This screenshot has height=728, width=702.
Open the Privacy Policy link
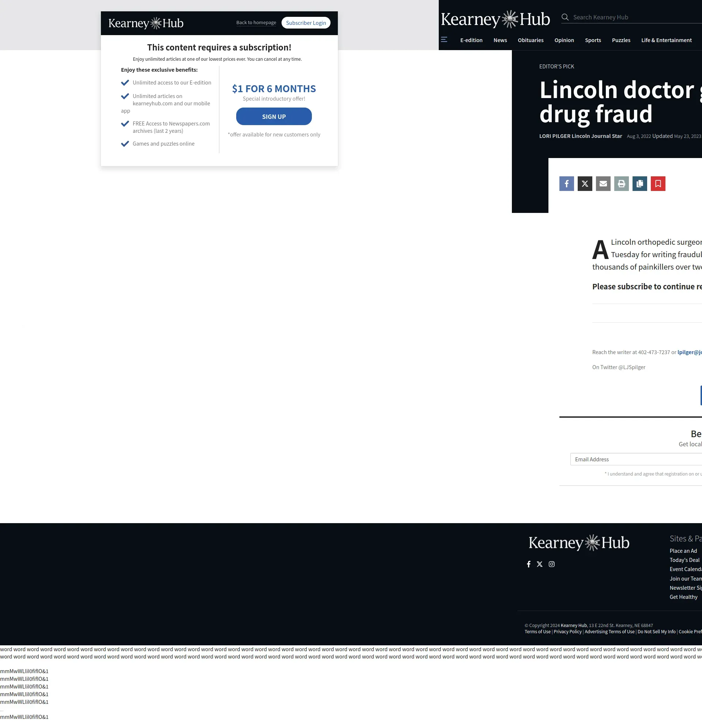tap(567, 632)
